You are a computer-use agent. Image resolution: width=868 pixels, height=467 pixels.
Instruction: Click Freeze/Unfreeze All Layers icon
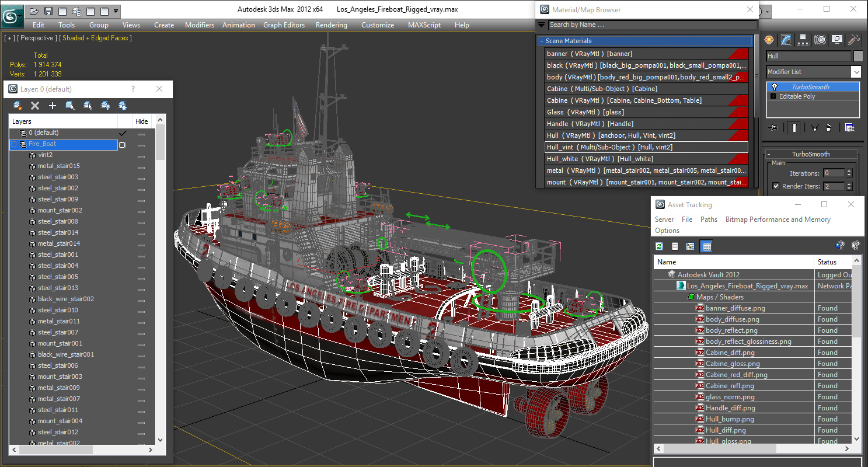click(x=123, y=106)
